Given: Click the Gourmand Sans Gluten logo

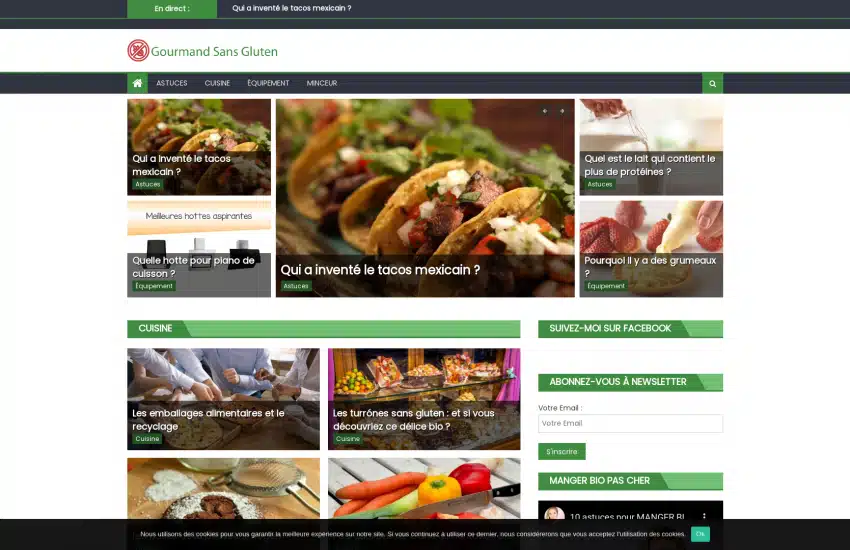Looking at the screenshot, I should (x=203, y=51).
